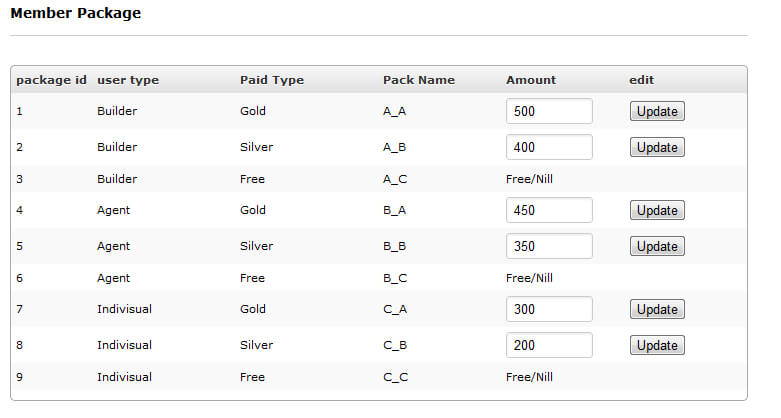This screenshot has width=781, height=418.
Task: Click the Member Package page heading
Action: [75, 14]
